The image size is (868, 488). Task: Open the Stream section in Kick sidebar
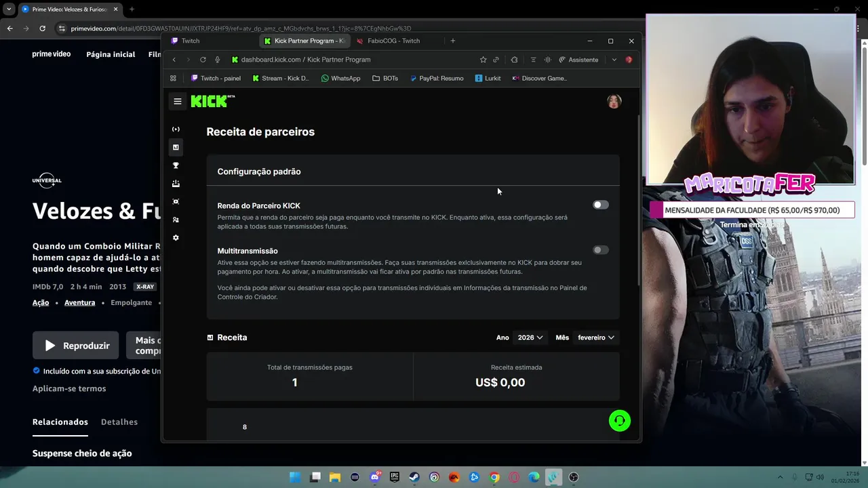point(176,129)
